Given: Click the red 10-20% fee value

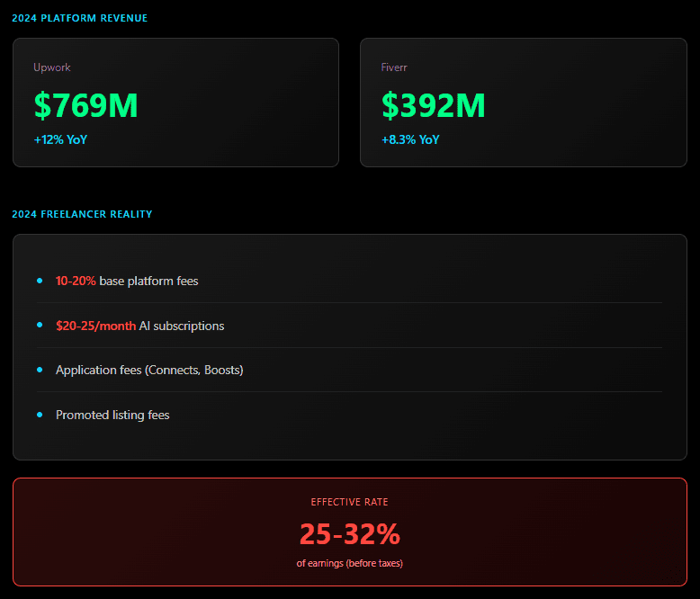Looking at the screenshot, I should point(76,281).
